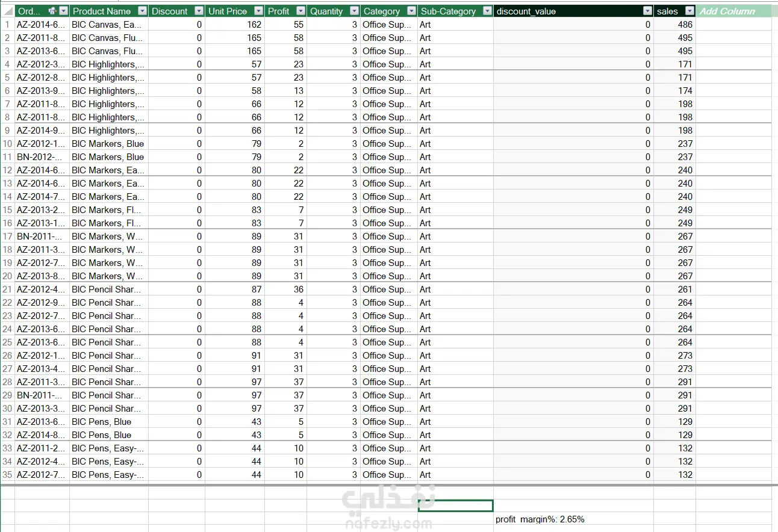Click the relationship icon in the Order ID header
The width and height of the screenshot is (778, 532).
click(x=52, y=11)
